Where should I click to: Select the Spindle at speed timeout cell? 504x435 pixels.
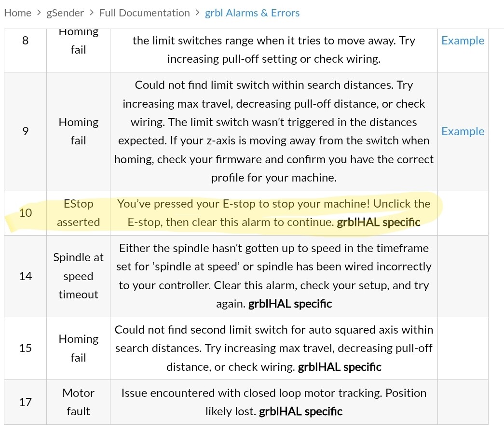[x=78, y=276]
